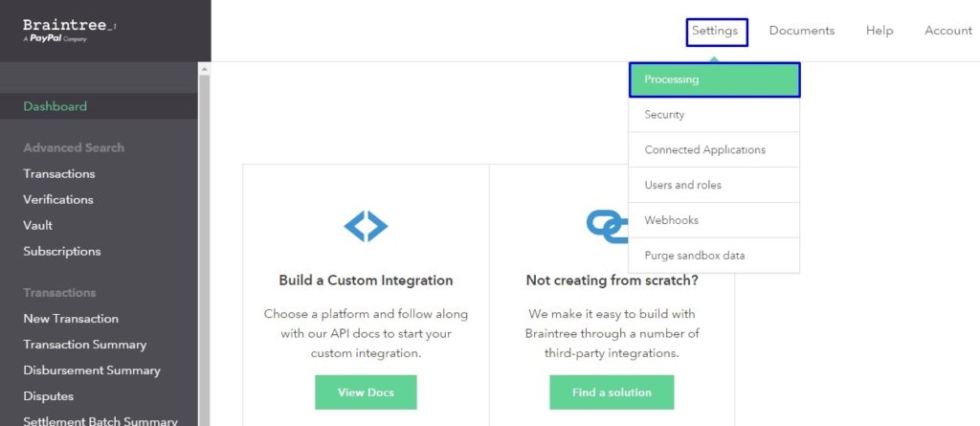Select Users and roles option
Image resolution: width=980 pixels, height=426 pixels.
click(714, 185)
